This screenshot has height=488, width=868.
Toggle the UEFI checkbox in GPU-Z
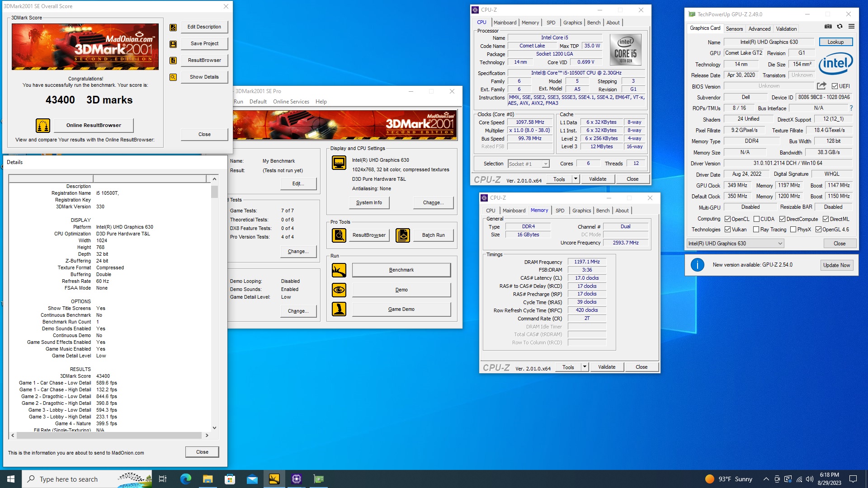point(835,86)
